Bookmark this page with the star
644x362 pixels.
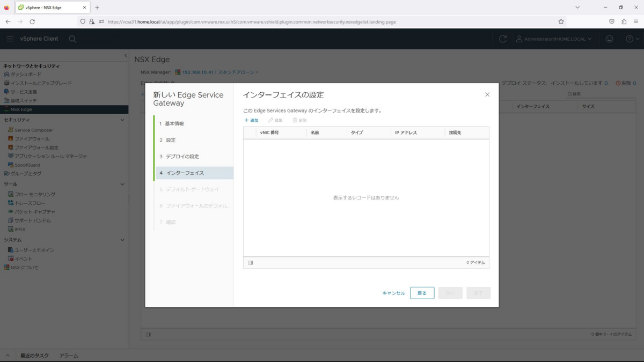click(x=561, y=21)
